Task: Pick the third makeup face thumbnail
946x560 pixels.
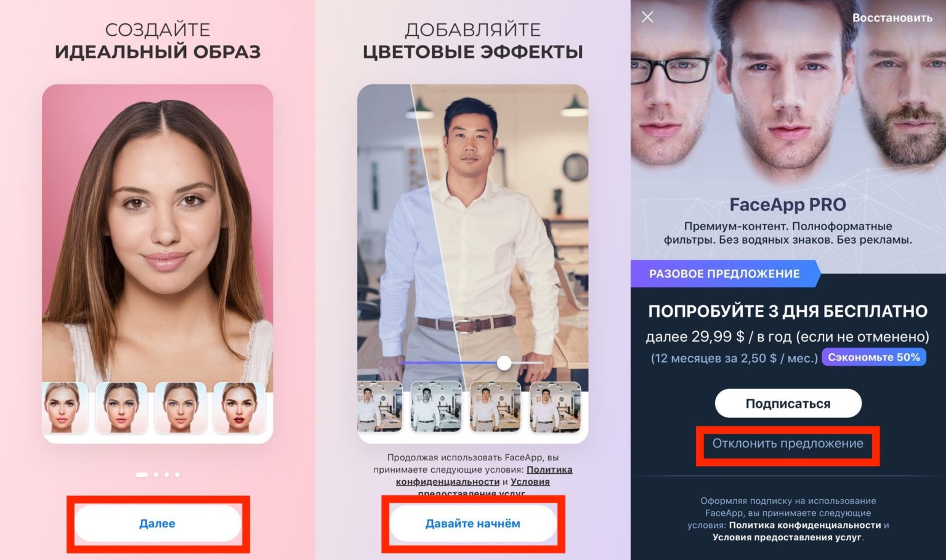Action: pyautogui.click(x=179, y=407)
